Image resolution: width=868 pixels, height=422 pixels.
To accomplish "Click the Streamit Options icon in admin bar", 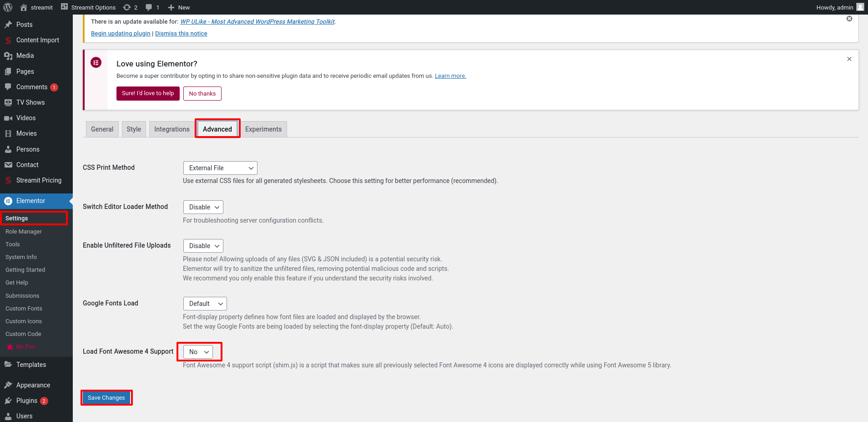I will pos(65,7).
